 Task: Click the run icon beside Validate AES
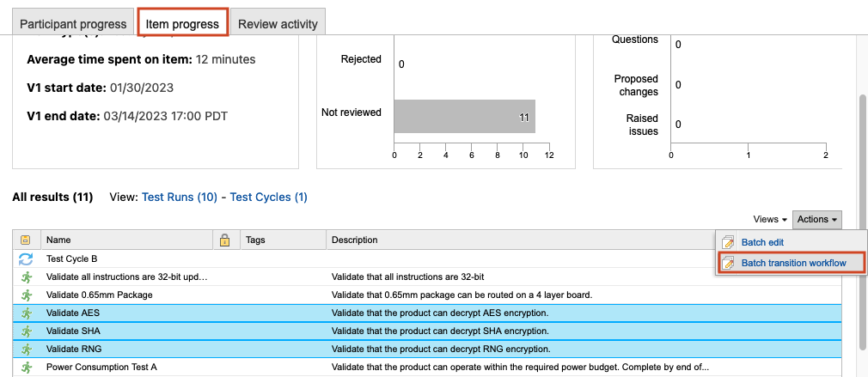coord(26,313)
